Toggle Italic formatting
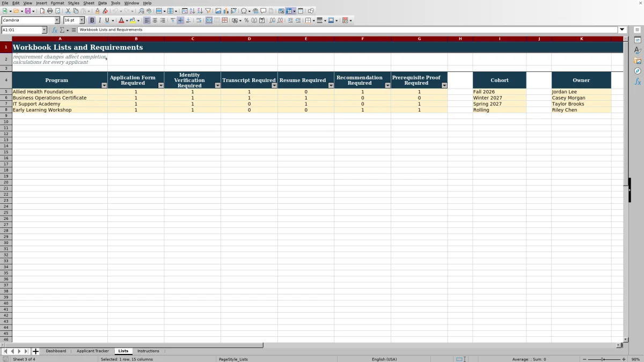644x362 pixels. click(99, 20)
